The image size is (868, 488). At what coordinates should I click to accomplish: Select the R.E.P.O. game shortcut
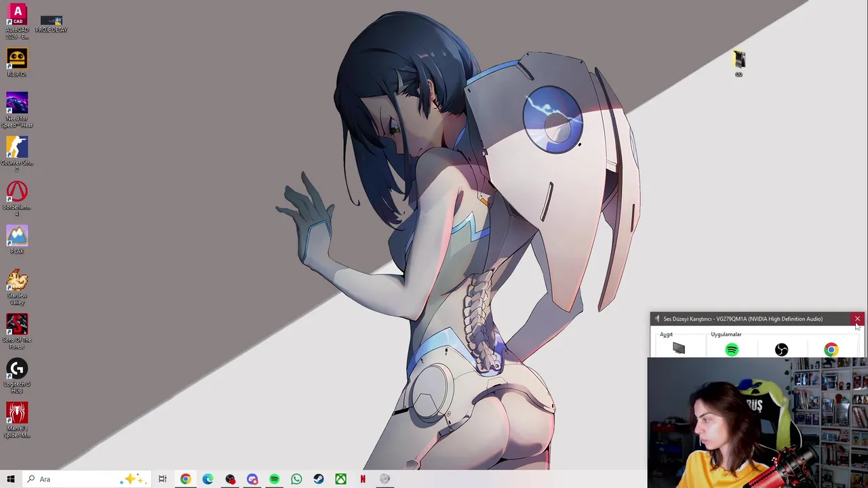click(17, 62)
